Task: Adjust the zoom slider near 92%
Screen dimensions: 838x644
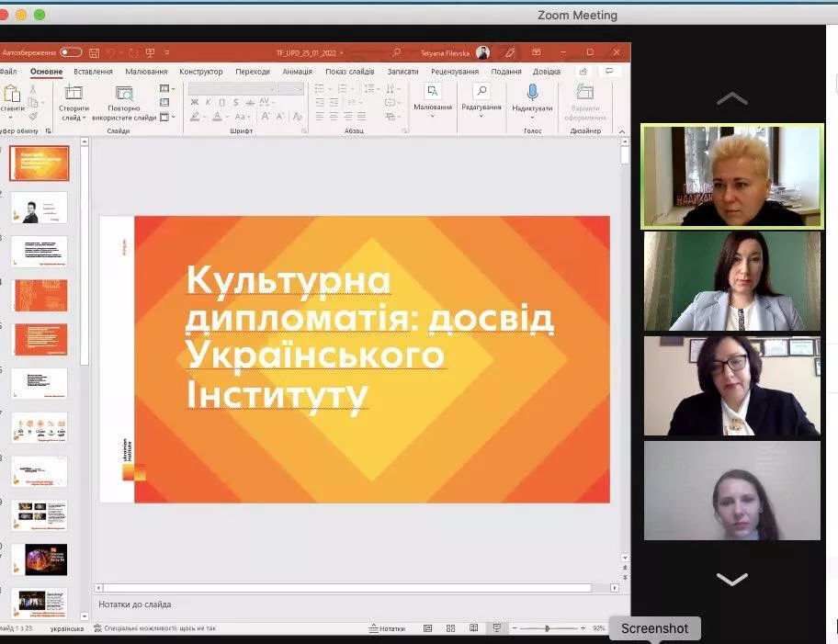Action: 548,627
